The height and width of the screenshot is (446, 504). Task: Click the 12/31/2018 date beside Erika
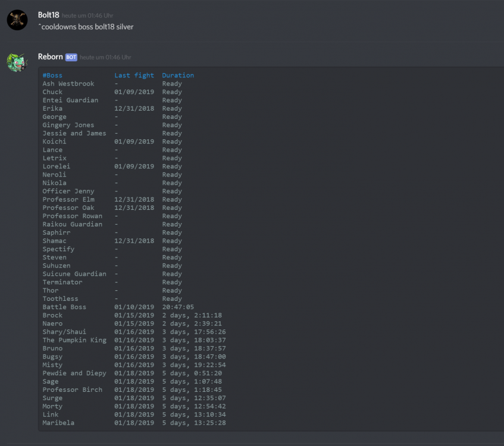pyautogui.click(x=134, y=109)
